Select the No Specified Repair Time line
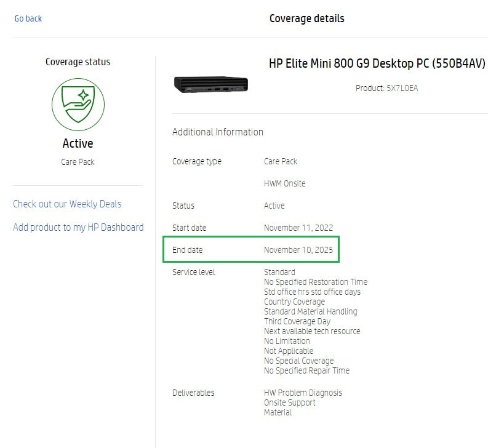Screen dimensions: 488x448 coord(306,371)
